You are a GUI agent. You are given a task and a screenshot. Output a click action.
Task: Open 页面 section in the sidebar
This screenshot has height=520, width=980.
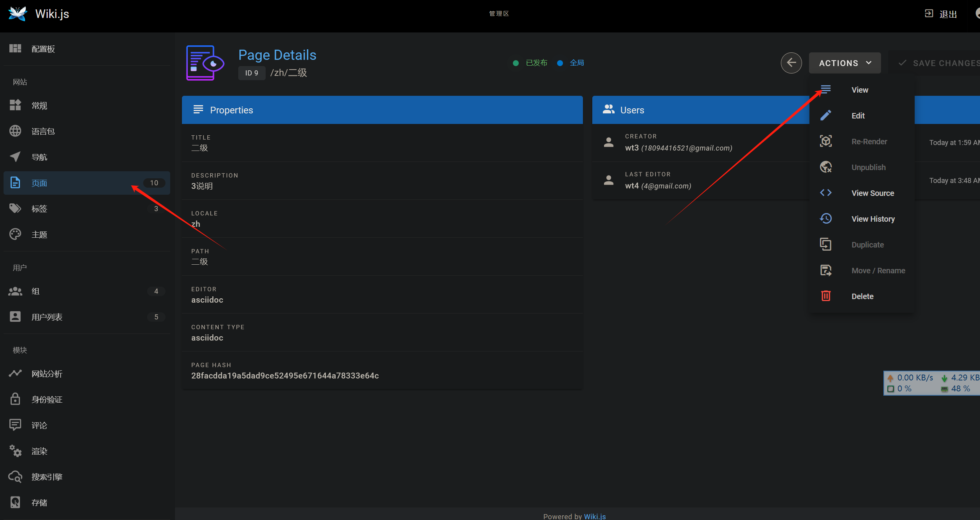39,183
